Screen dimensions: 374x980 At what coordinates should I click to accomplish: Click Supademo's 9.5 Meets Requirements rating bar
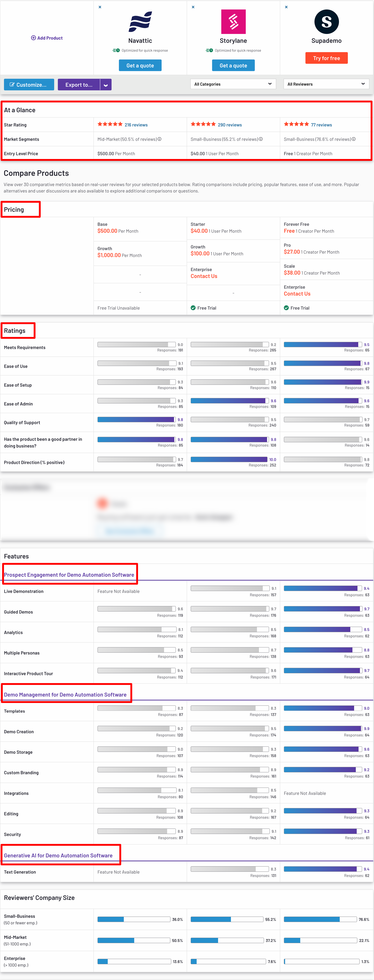(x=323, y=345)
